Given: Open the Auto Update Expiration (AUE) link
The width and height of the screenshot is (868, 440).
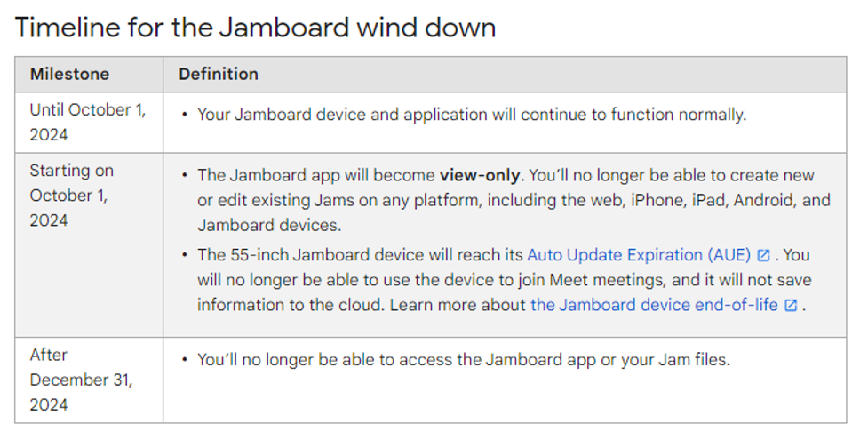Looking at the screenshot, I should point(639,255).
